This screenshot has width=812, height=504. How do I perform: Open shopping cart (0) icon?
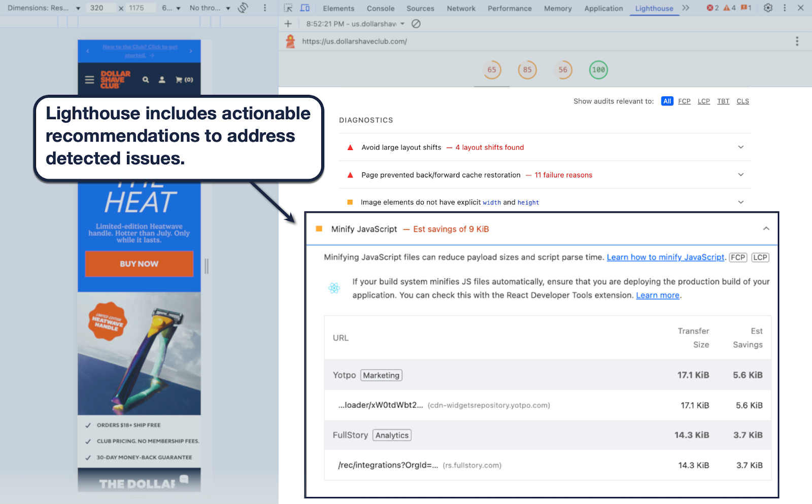184,80
